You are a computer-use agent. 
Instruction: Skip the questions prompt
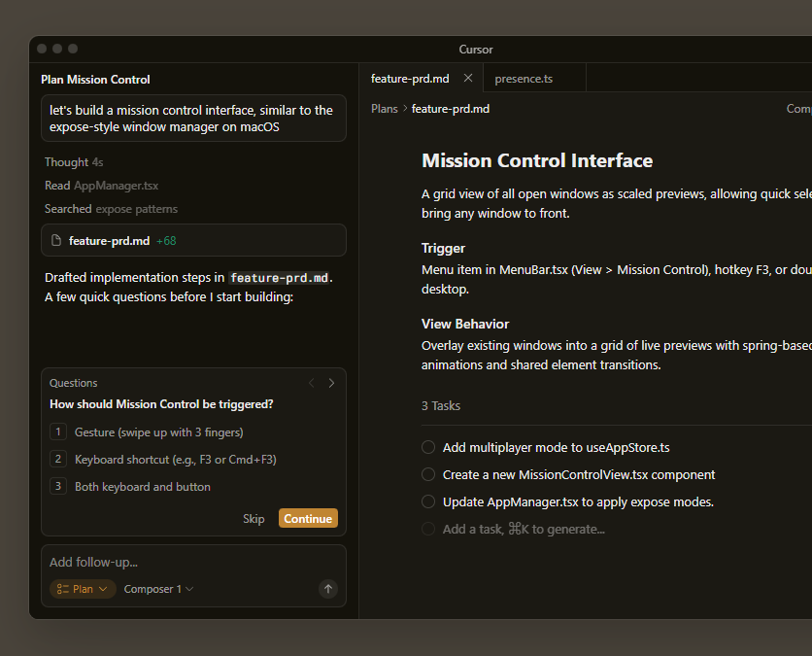point(254,519)
